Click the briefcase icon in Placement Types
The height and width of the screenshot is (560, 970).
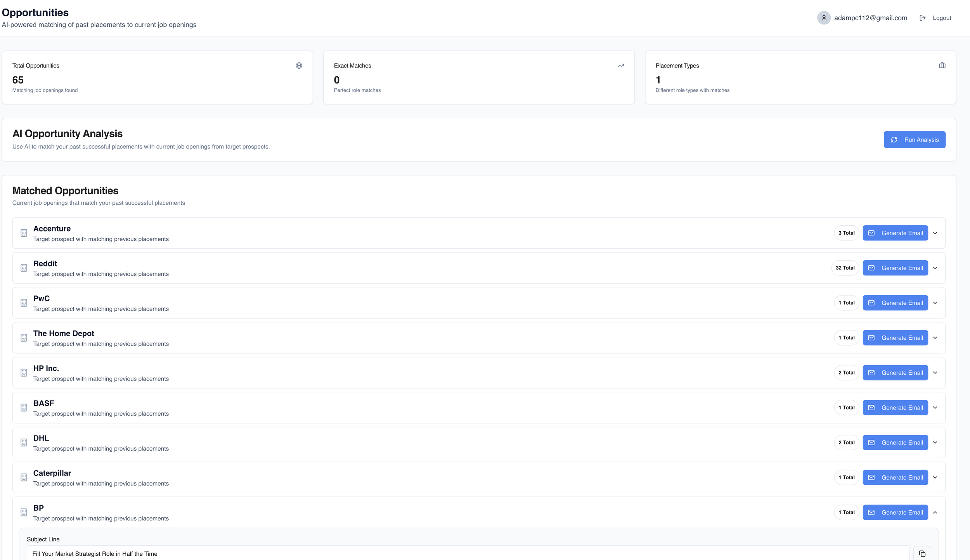tap(942, 66)
